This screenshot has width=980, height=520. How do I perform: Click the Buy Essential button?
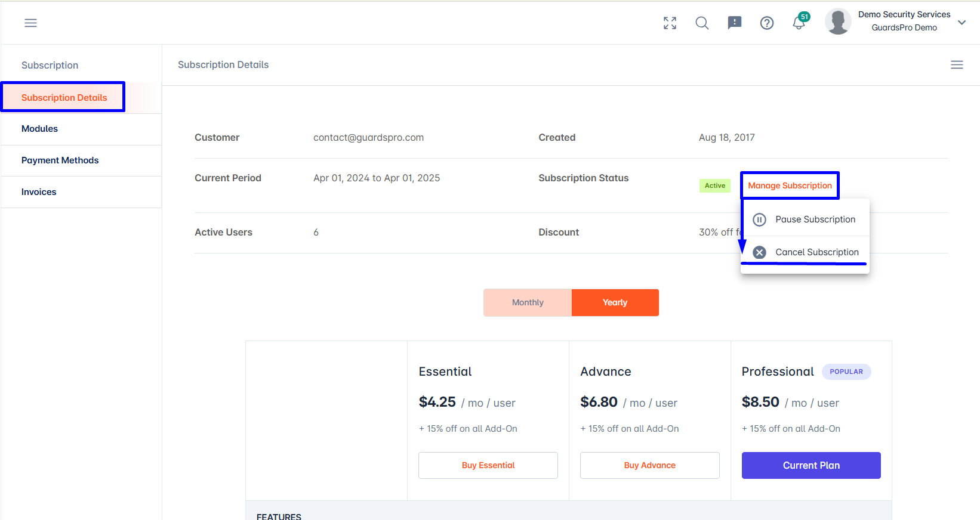tap(488, 465)
